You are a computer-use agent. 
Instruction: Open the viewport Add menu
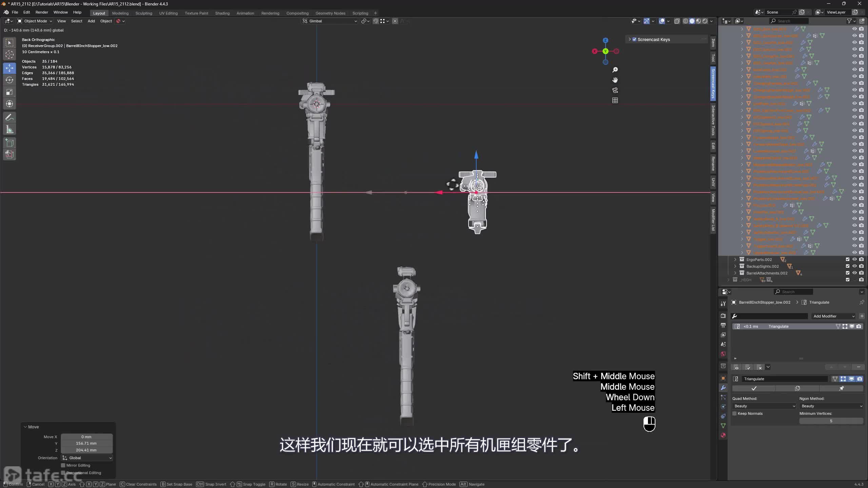pyautogui.click(x=91, y=21)
